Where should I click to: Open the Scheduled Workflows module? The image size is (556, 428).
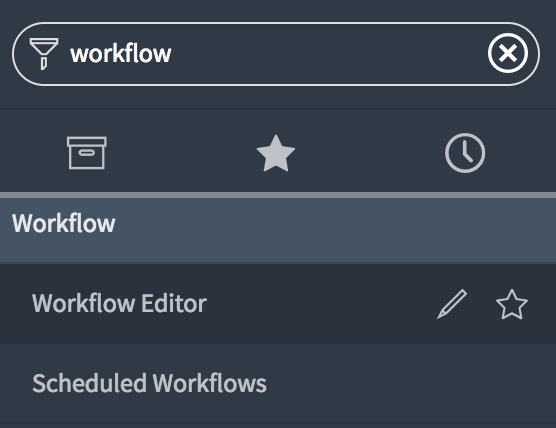point(278,383)
